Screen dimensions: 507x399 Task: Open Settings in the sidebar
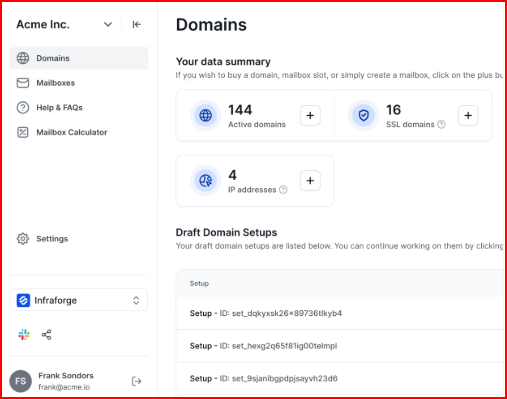pyautogui.click(x=79, y=239)
